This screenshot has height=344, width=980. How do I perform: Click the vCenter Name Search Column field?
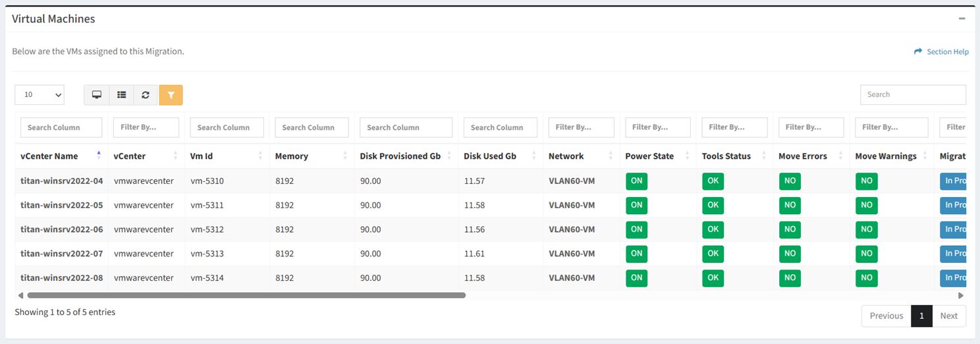click(61, 127)
